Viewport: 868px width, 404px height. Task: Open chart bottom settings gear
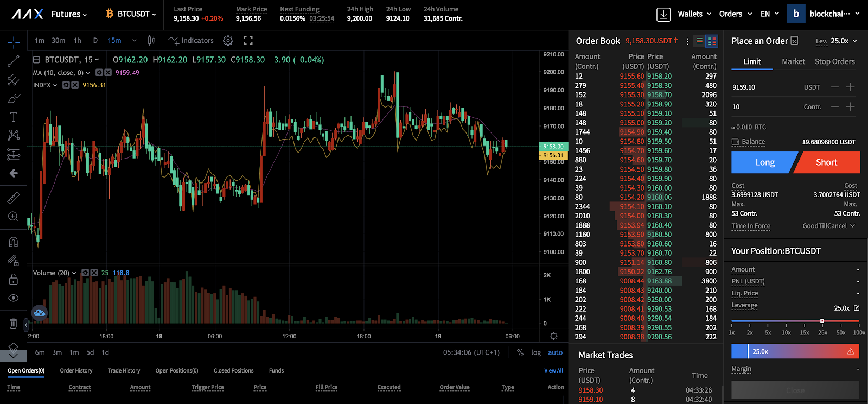[553, 336]
